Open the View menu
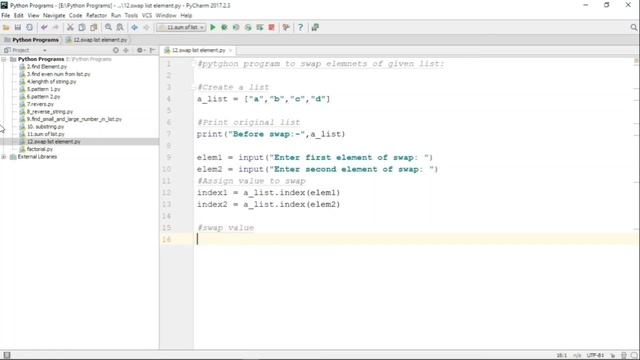This screenshot has width=640, height=360. pyautogui.click(x=33, y=16)
